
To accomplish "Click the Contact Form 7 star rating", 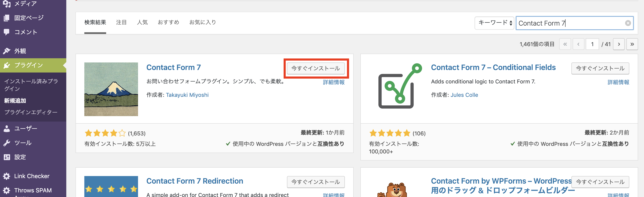I will 105,133.
